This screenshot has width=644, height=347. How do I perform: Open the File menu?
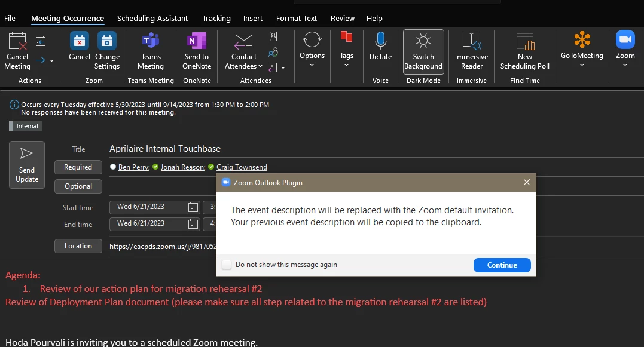10,18
